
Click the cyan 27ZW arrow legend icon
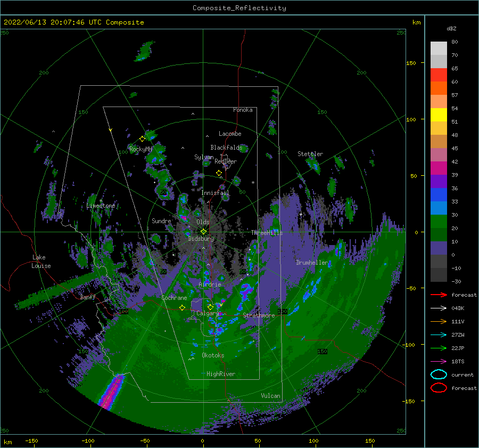pyautogui.click(x=439, y=335)
